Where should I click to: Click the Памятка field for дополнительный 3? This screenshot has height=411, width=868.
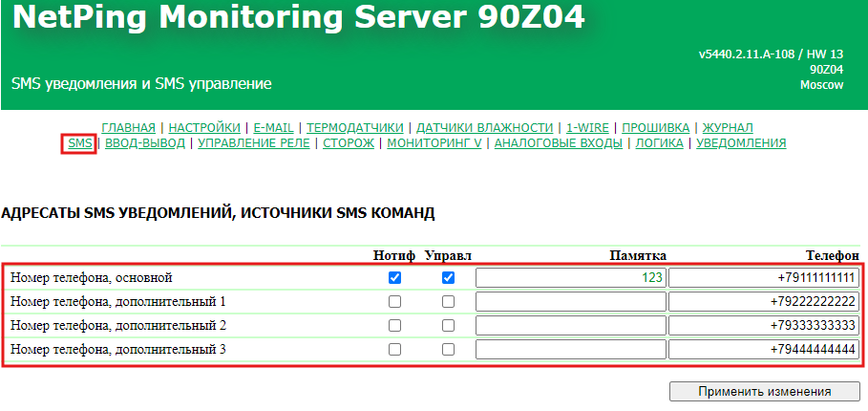570,350
